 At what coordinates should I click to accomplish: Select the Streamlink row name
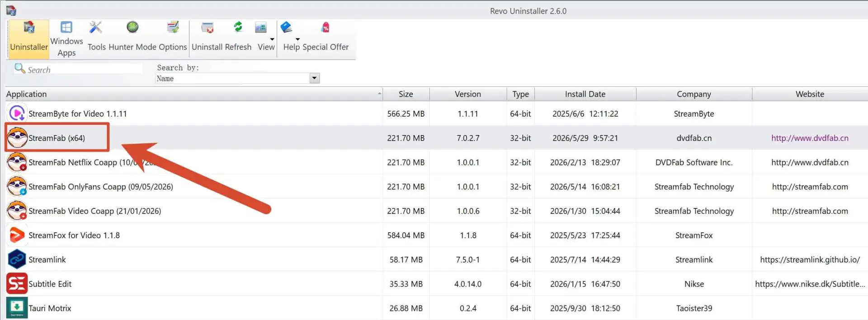[x=47, y=259]
